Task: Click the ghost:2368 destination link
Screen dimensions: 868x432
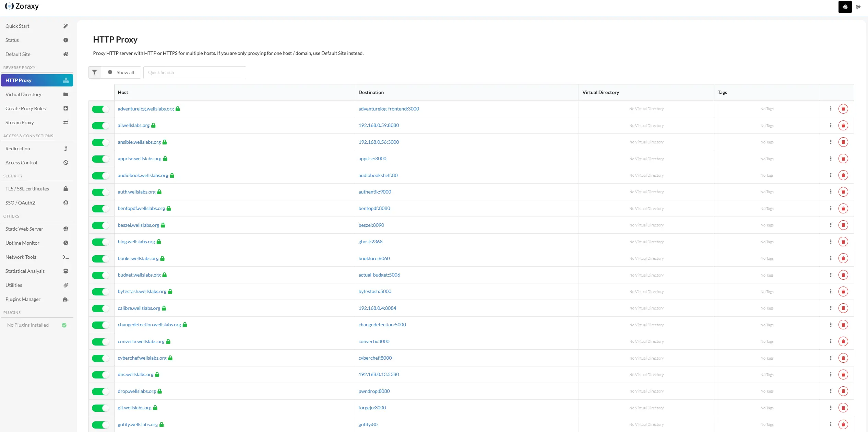Action: 370,242
